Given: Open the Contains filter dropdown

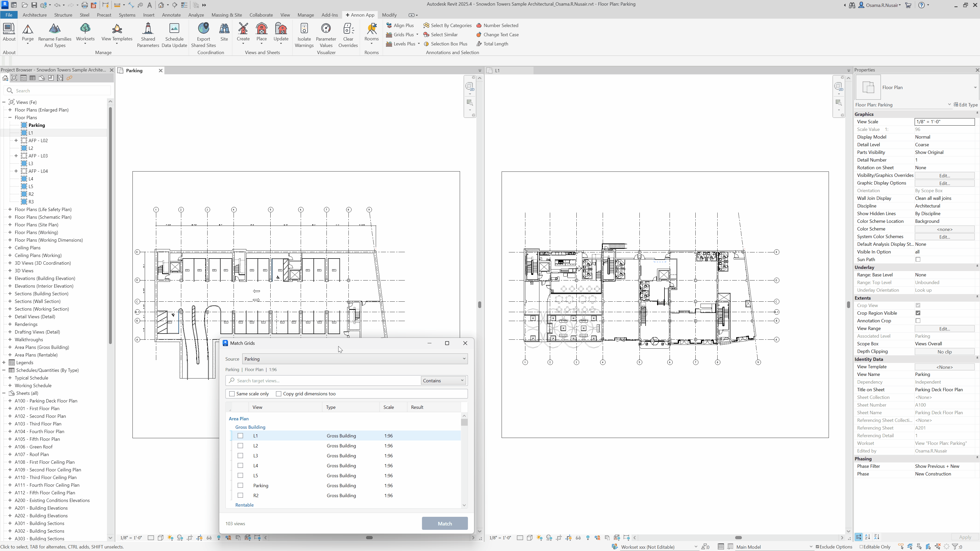Looking at the screenshot, I should 444,381.
